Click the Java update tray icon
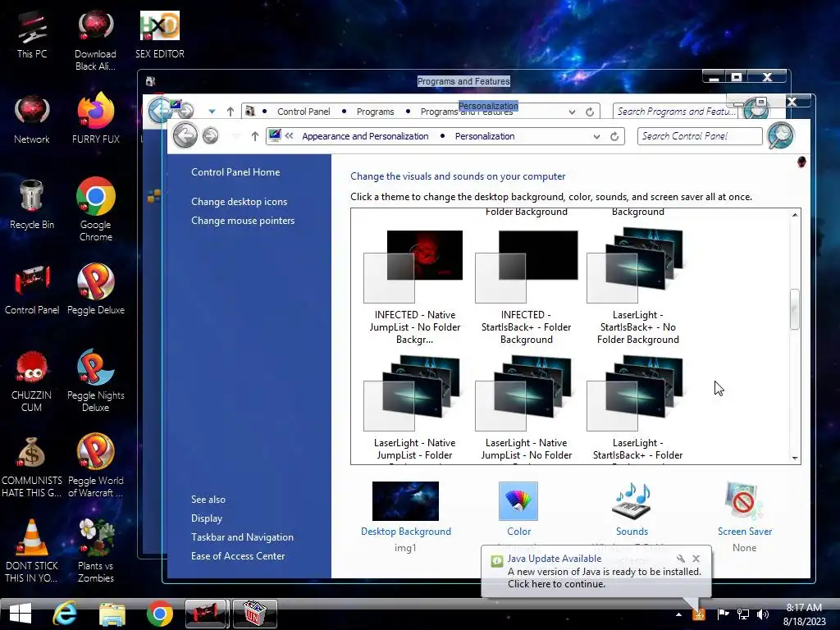 coord(699,614)
